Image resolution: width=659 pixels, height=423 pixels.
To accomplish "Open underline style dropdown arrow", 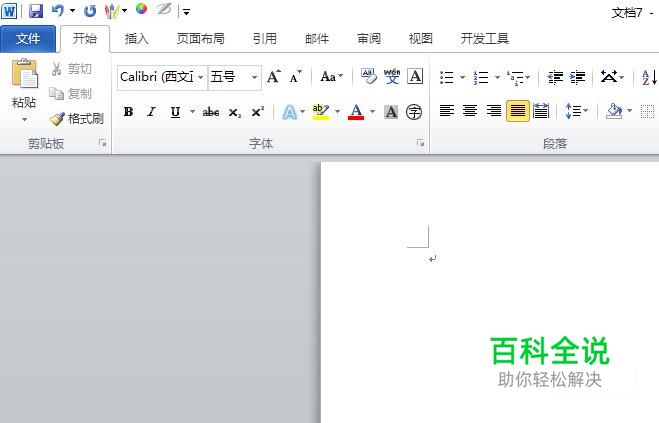I will [192, 112].
